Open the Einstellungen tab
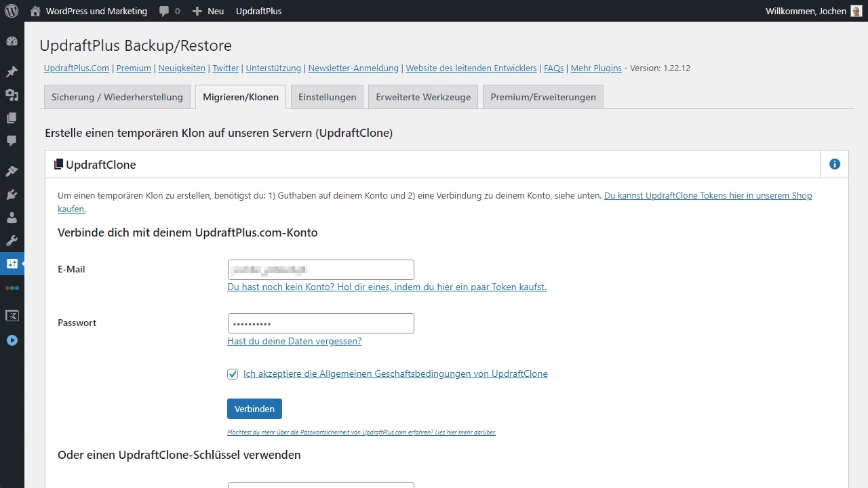868x488 pixels. point(328,97)
